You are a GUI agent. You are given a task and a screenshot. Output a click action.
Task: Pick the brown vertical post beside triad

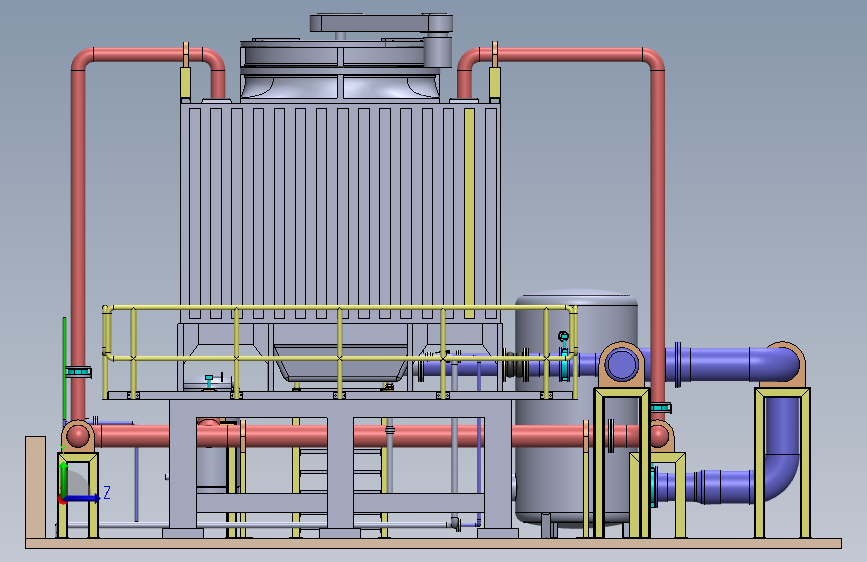[x=35, y=487]
